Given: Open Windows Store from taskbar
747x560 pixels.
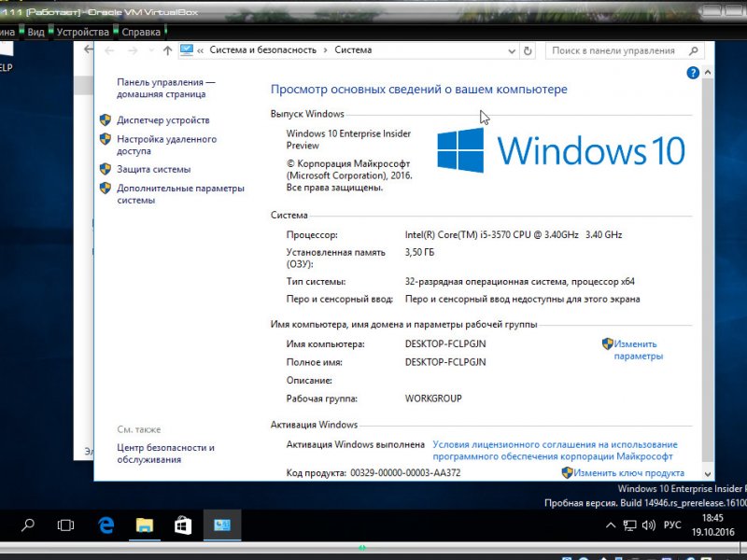Looking at the screenshot, I should (183, 525).
